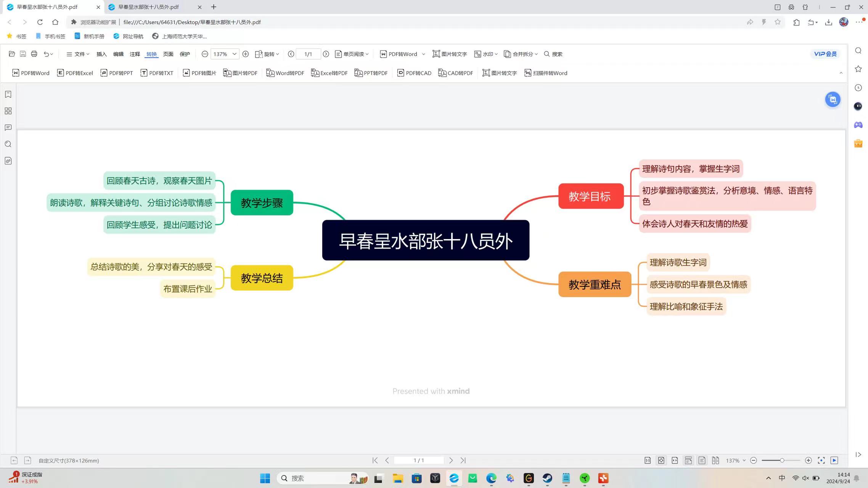868x488 pixels.
Task: Toggle two-page view mode
Action: coord(715,460)
